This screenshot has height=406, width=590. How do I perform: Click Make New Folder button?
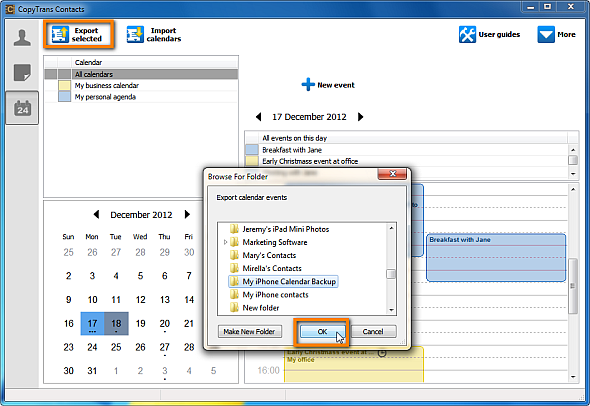pos(249,331)
